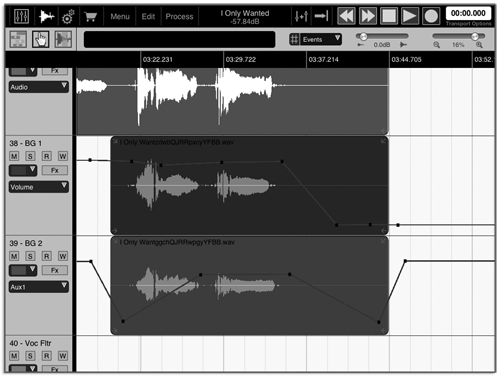The image size is (500, 377).
Task: Open Transport Options under the time display
Action: point(468,24)
